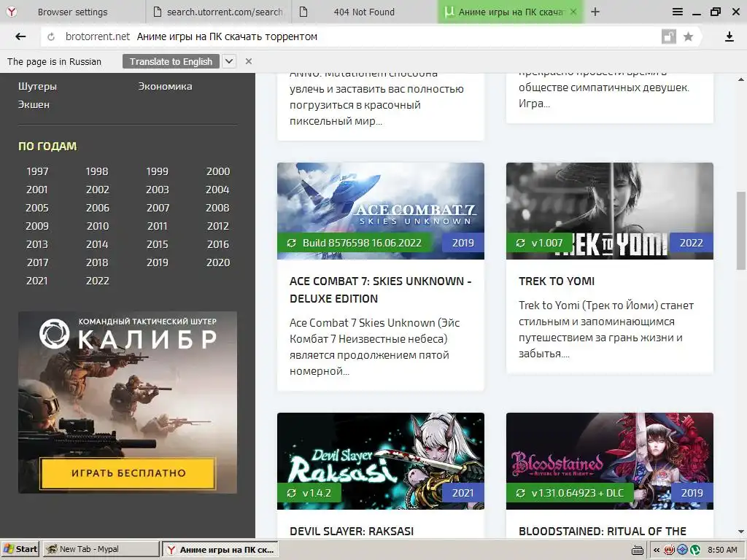Open TREK TO YOMI title link
Image resolution: width=747 pixels, height=560 pixels.
[x=557, y=281]
